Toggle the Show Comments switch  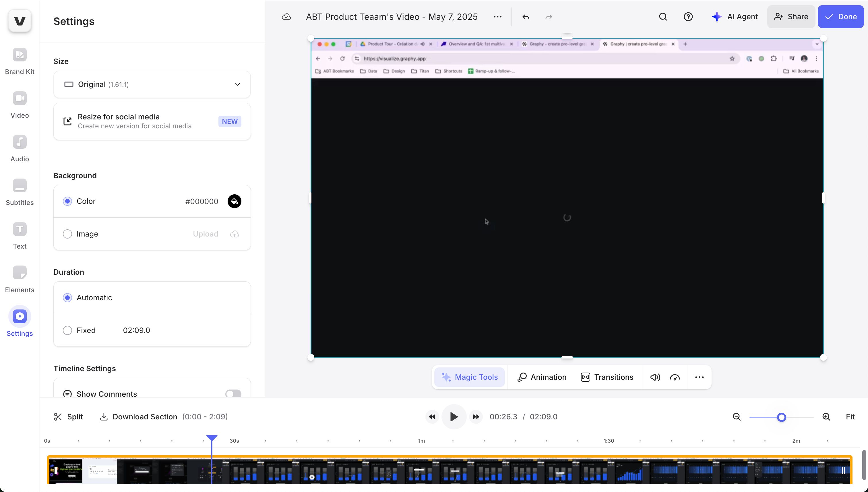coord(233,394)
